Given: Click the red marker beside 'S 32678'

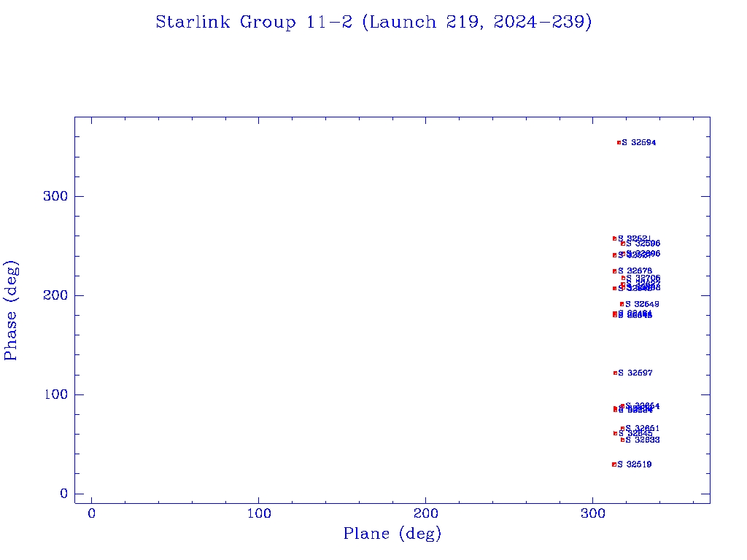Looking at the screenshot, I should pyautogui.click(x=614, y=271).
